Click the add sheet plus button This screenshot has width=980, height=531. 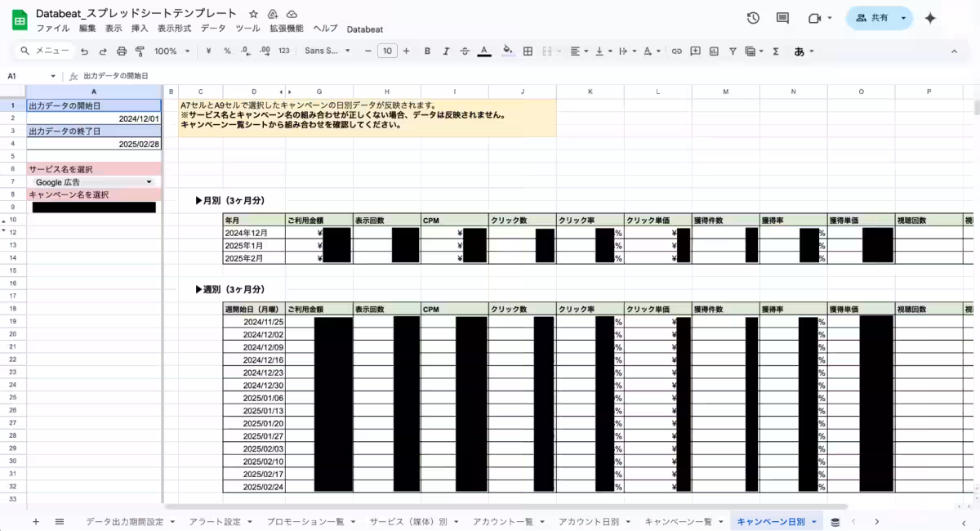click(x=35, y=521)
